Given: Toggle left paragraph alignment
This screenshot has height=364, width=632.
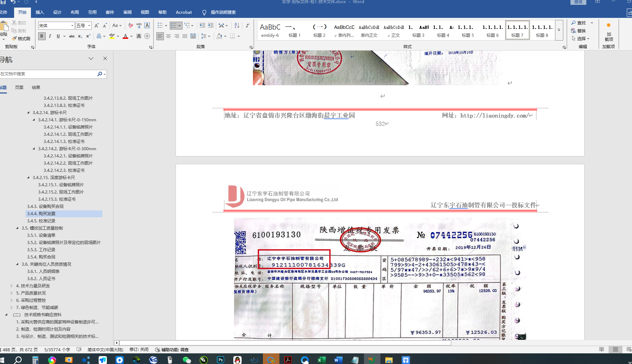Looking at the screenshot, I should [x=160, y=36].
